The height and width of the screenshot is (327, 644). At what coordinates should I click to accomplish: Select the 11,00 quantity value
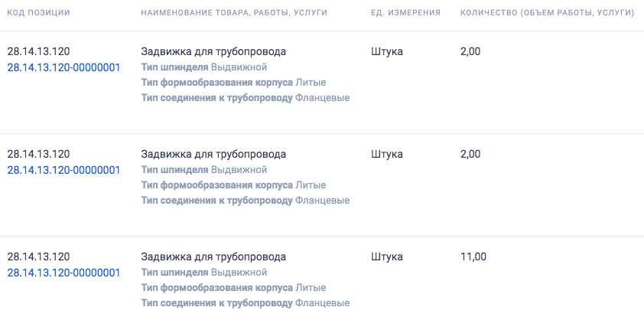[473, 257]
